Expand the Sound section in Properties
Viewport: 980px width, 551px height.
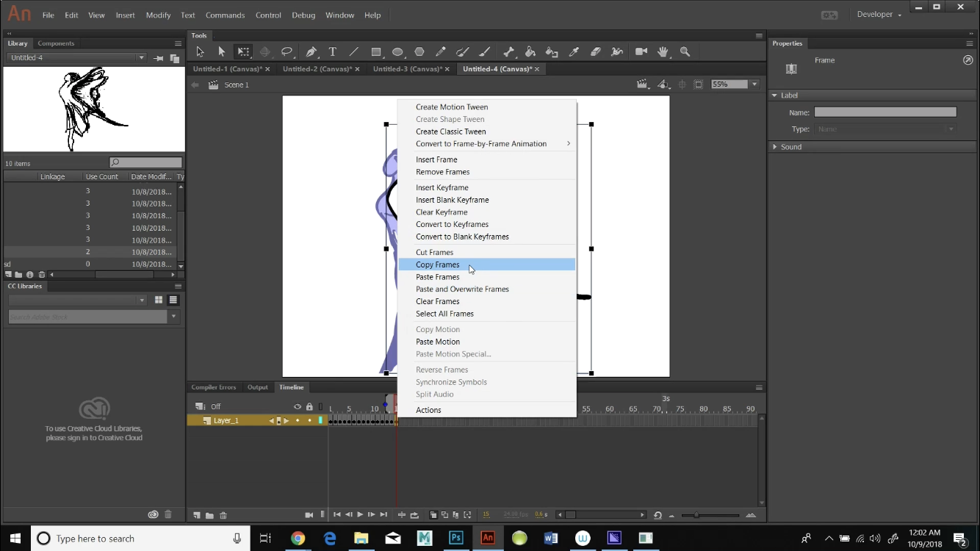click(776, 146)
